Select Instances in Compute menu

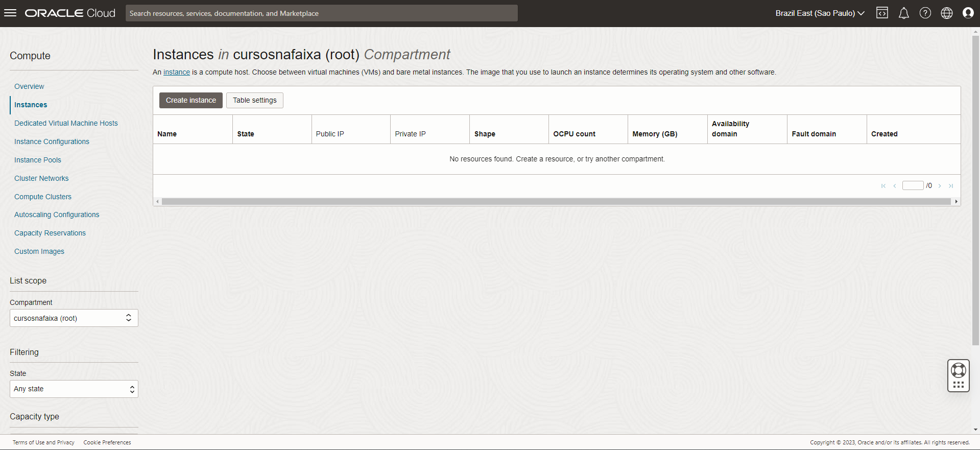click(31, 105)
